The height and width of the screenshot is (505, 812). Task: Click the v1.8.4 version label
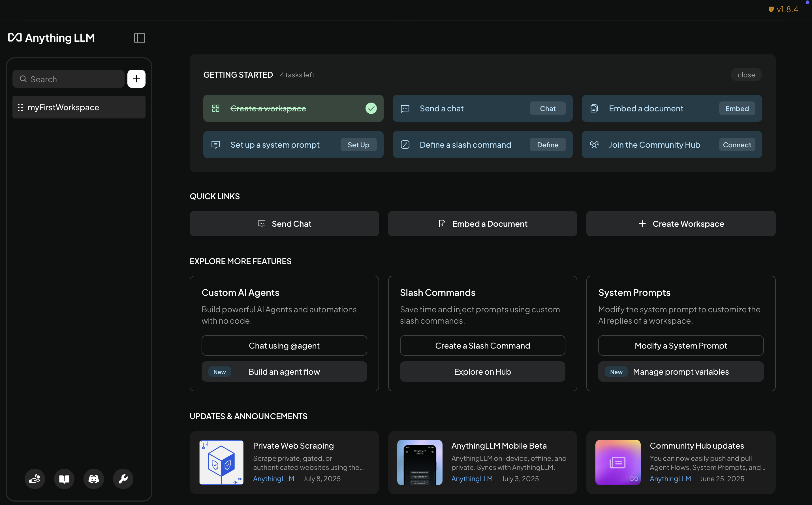[787, 9]
